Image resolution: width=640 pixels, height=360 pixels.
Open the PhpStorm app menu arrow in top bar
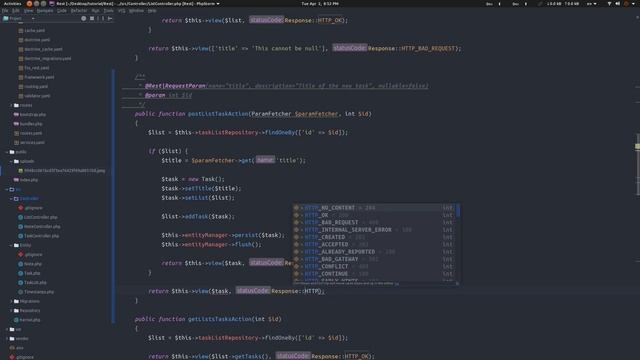(x=218, y=4)
